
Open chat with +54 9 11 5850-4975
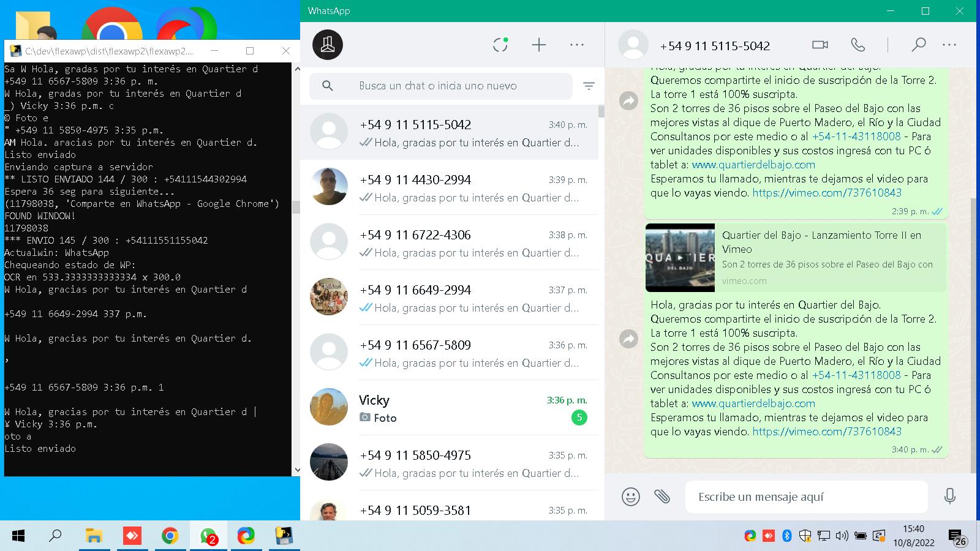[449, 463]
